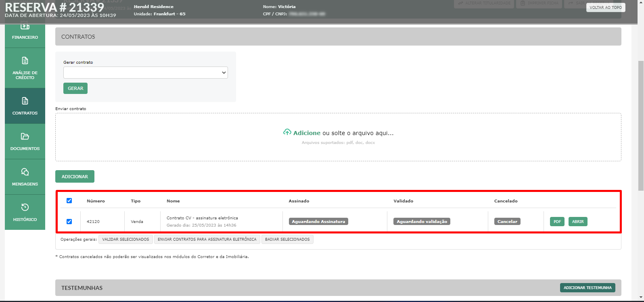Click the Número column header
644x302 pixels.
coord(96,201)
